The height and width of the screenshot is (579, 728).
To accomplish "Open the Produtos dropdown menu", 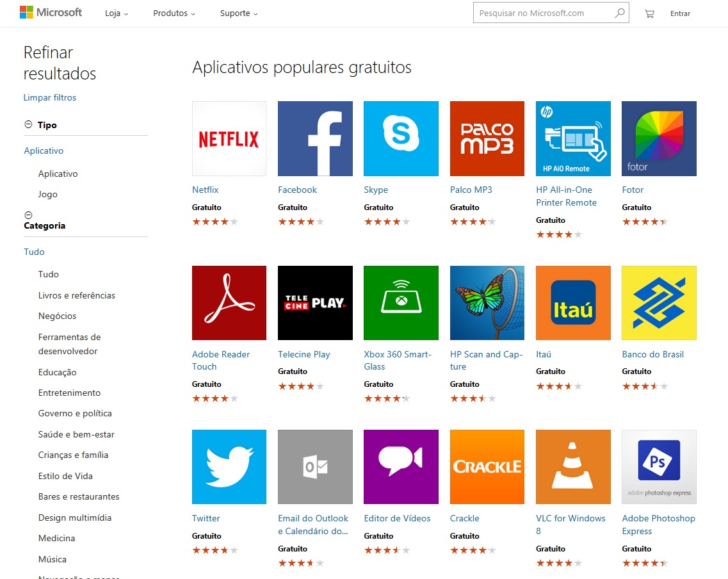I will click(x=174, y=13).
